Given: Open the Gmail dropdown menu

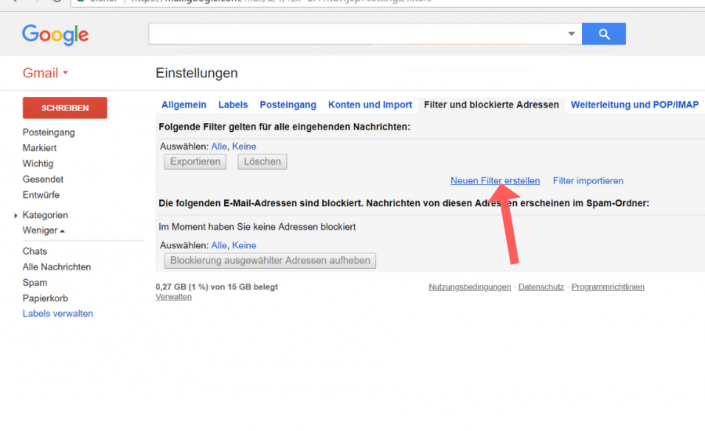Looking at the screenshot, I should pos(46,73).
